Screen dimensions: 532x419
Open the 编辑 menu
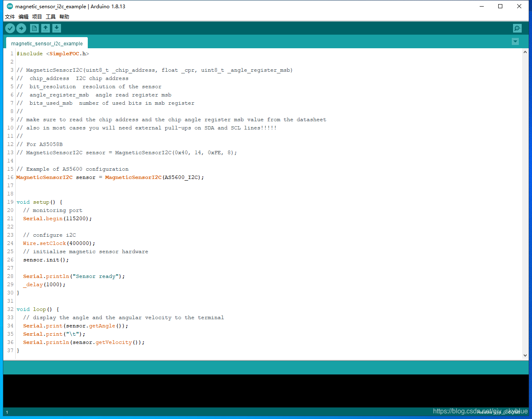pyautogui.click(x=23, y=17)
